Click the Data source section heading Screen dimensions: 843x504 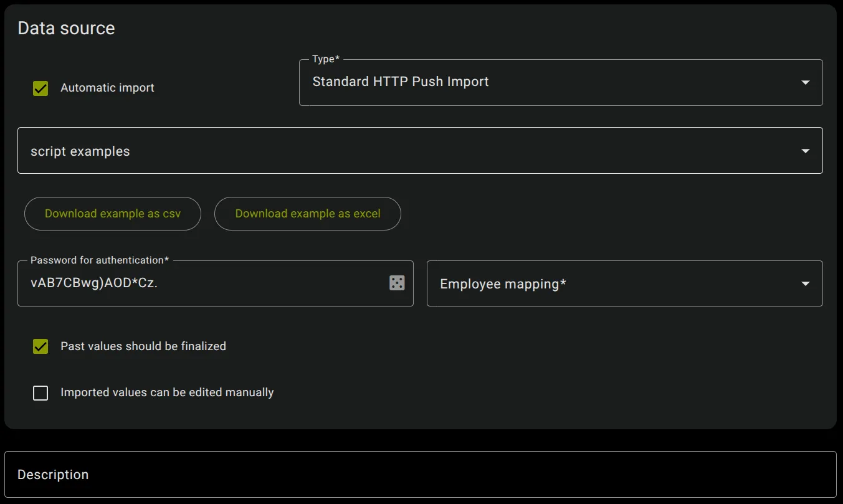point(66,28)
